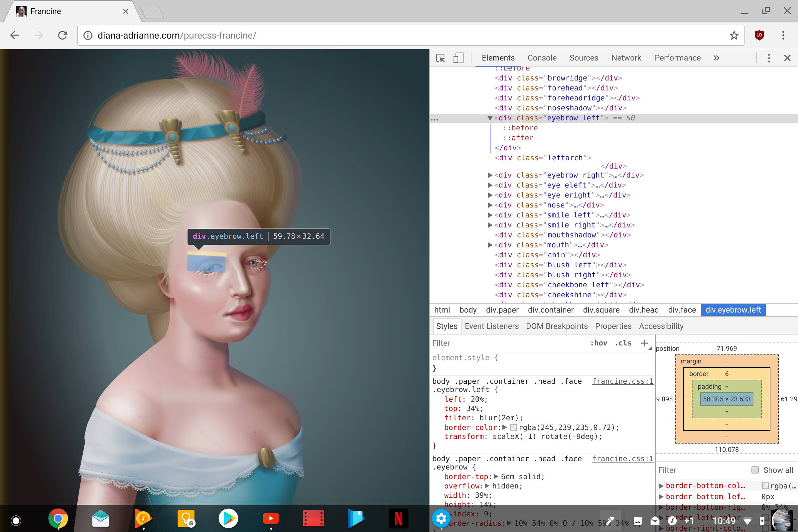Show more DevTools tabs chevron
Viewport: 798px width, 532px height.
click(x=716, y=58)
